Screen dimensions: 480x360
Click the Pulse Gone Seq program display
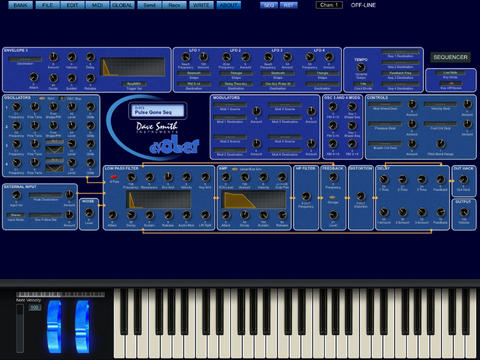pyautogui.click(x=158, y=111)
